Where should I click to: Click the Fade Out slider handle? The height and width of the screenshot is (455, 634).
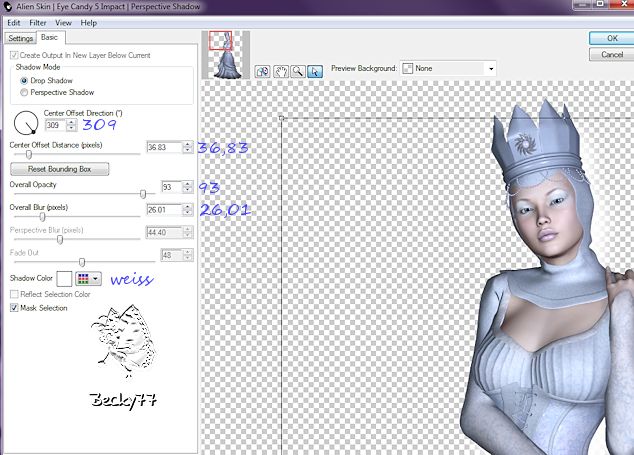click(82, 262)
